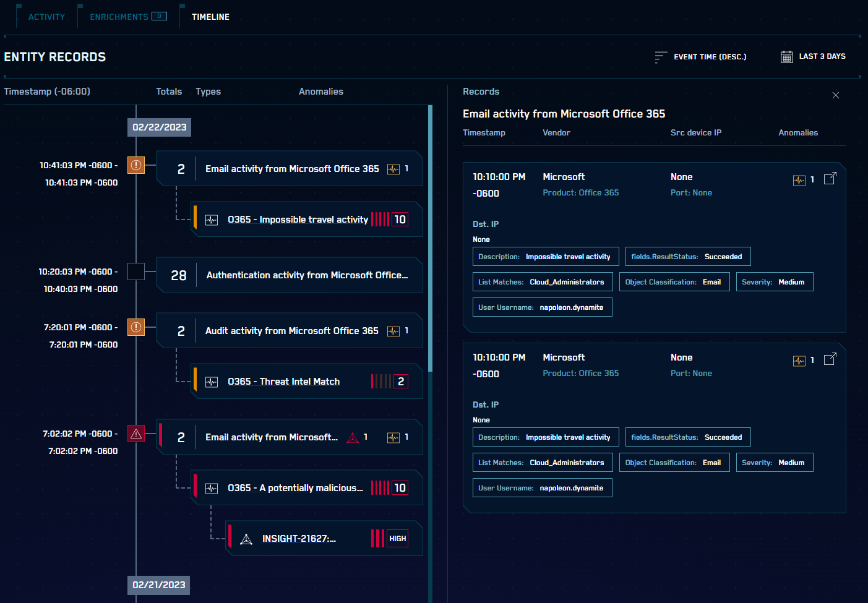Click calendar icon beside Last 3 Days
This screenshot has height=603, width=868.
(786, 57)
